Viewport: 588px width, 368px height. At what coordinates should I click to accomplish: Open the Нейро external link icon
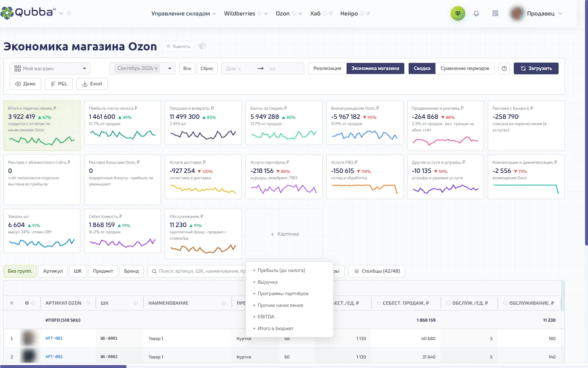[x=368, y=14]
